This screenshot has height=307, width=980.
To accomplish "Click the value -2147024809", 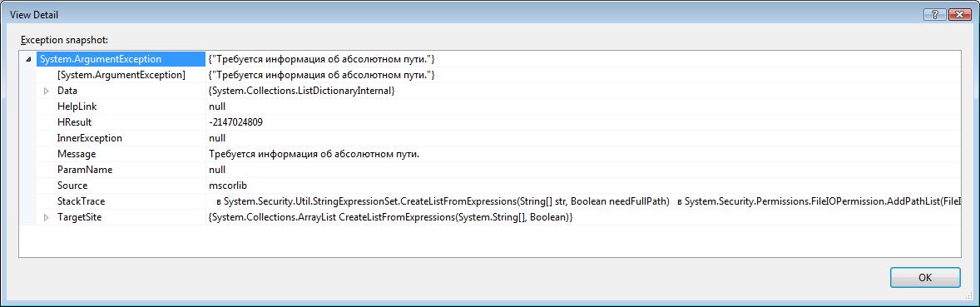I will point(235,122).
